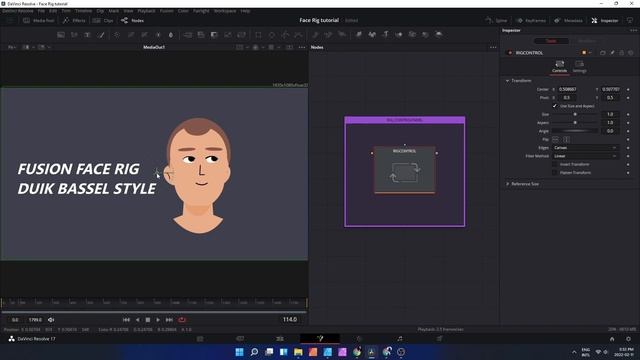Open the Workspace menu
The image size is (640, 360).
point(225,11)
